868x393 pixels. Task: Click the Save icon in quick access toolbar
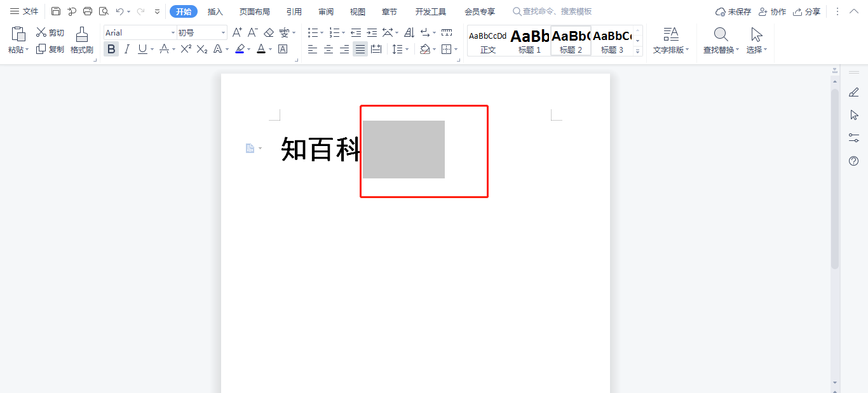tap(56, 11)
